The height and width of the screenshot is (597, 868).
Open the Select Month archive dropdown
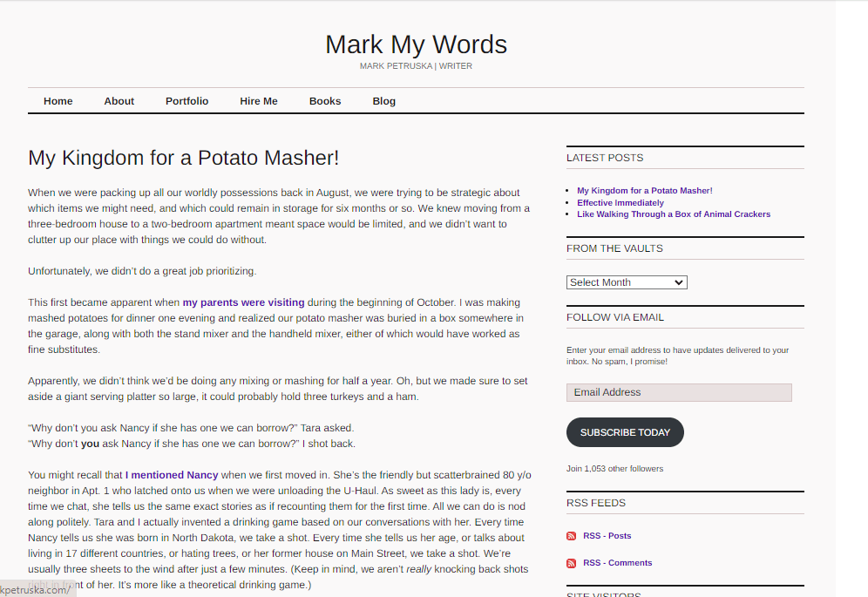[x=627, y=282]
